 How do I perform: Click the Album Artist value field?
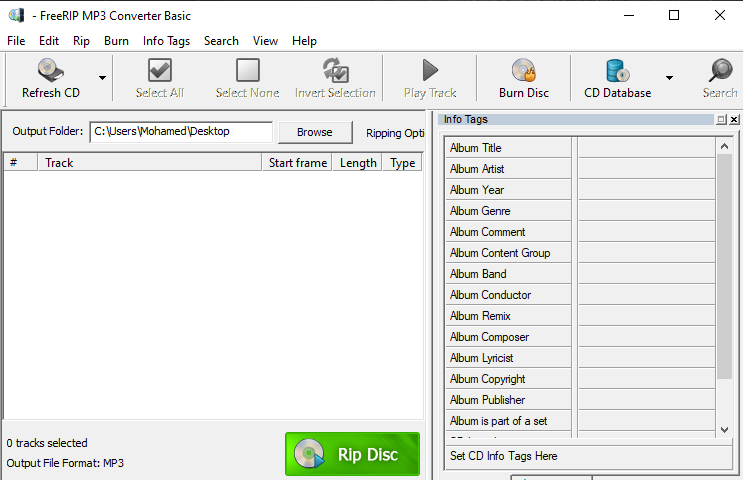pyautogui.click(x=646, y=169)
